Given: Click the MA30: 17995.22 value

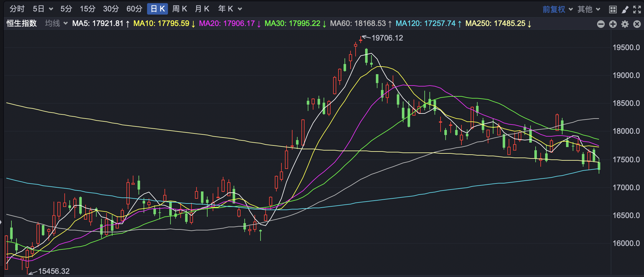Looking at the screenshot, I should [295, 23].
